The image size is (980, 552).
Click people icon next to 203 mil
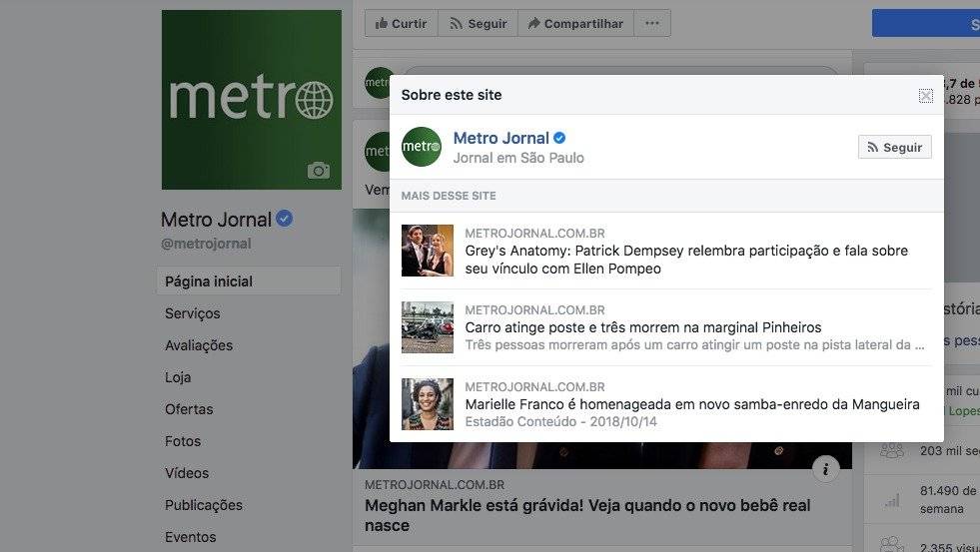[892, 450]
